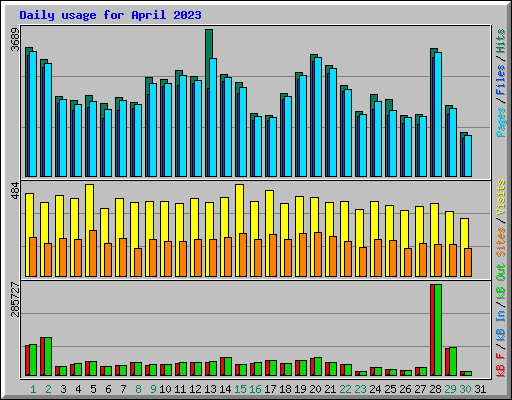Select the cyan pages bar for day 28
512x400 pixels.
click(438, 114)
